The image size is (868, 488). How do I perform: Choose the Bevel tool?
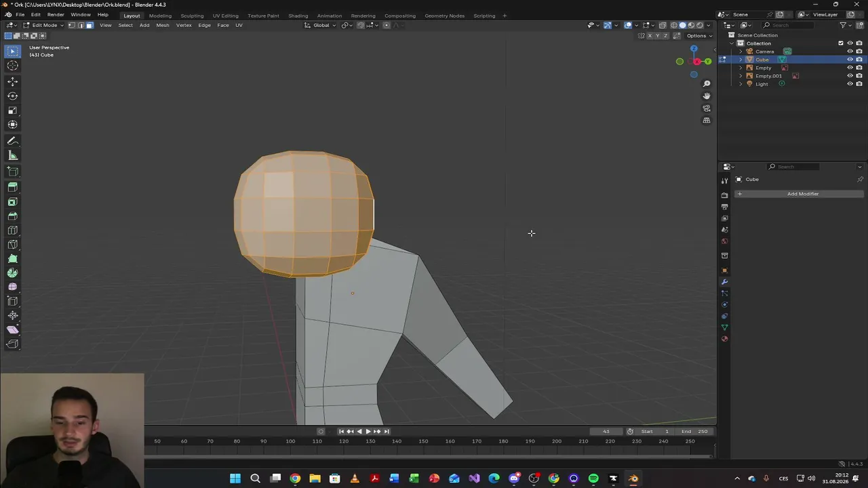tap(13, 216)
